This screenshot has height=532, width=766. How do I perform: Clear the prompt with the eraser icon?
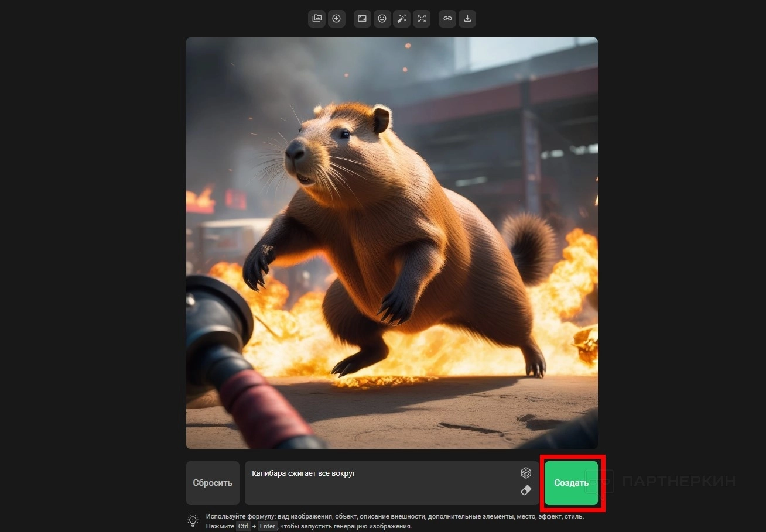pos(526,490)
